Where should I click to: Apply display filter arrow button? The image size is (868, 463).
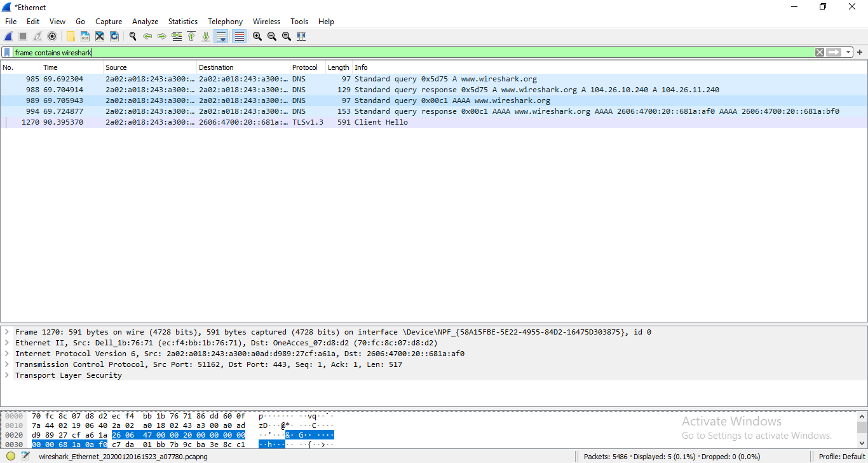pos(834,52)
